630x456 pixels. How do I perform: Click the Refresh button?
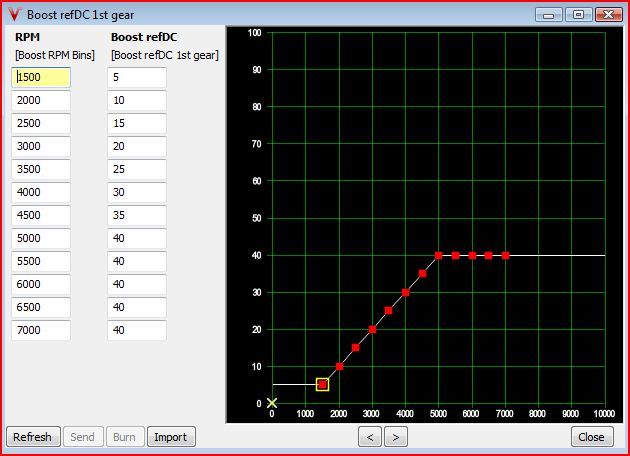coord(33,437)
